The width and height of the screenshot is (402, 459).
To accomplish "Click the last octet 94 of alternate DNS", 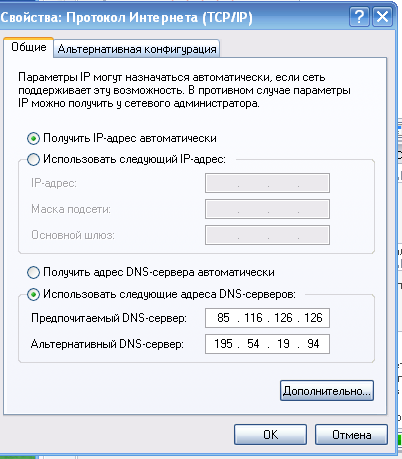I will point(313,344).
